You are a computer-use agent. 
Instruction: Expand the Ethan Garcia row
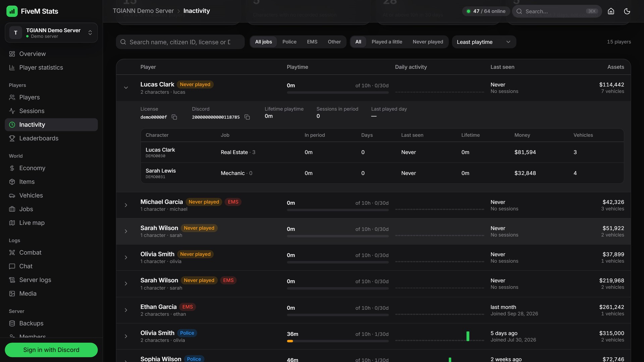(126, 310)
